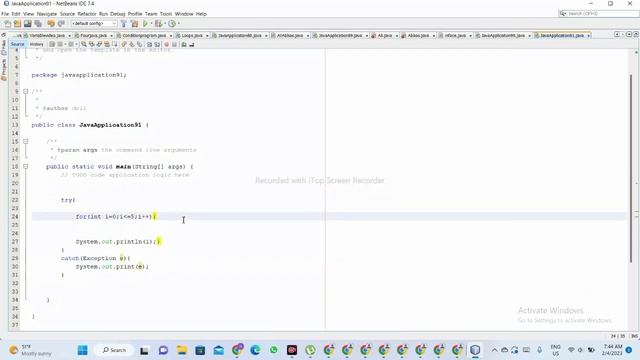Click the Build Project hammer icon
This screenshot has width=640, height=360.
124,24
